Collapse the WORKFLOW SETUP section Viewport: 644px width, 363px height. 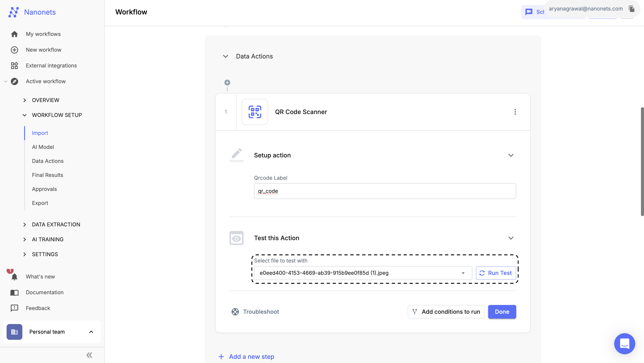coord(25,115)
